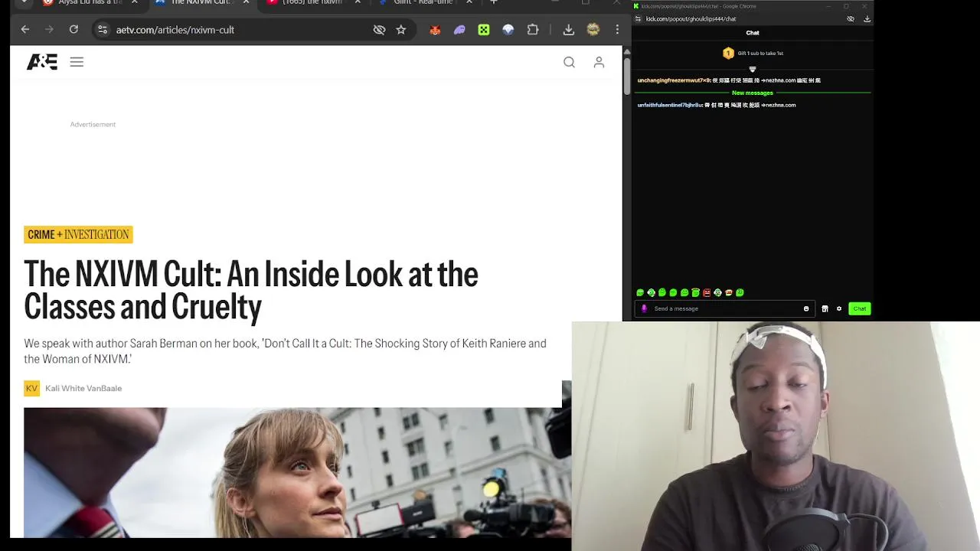The height and width of the screenshot is (551, 980).
Task: Open the Chrome three-dot menu
Action: click(617, 30)
